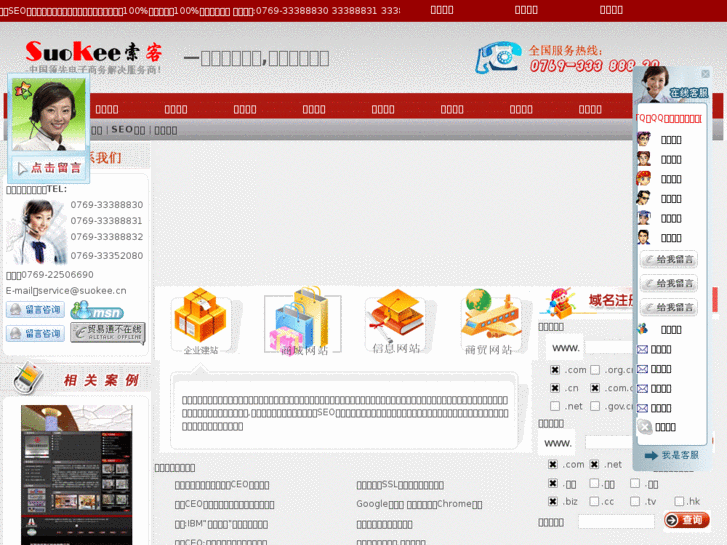The height and width of the screenshot is (545, 727).
Task: Click the gray round X chat icon
Action: 644,427
